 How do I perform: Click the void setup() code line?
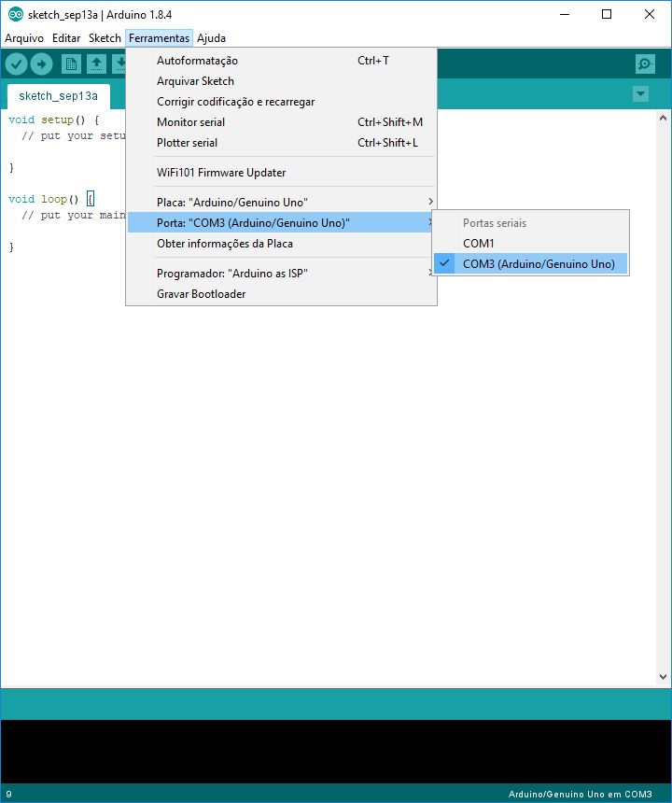tap(54, 120)
